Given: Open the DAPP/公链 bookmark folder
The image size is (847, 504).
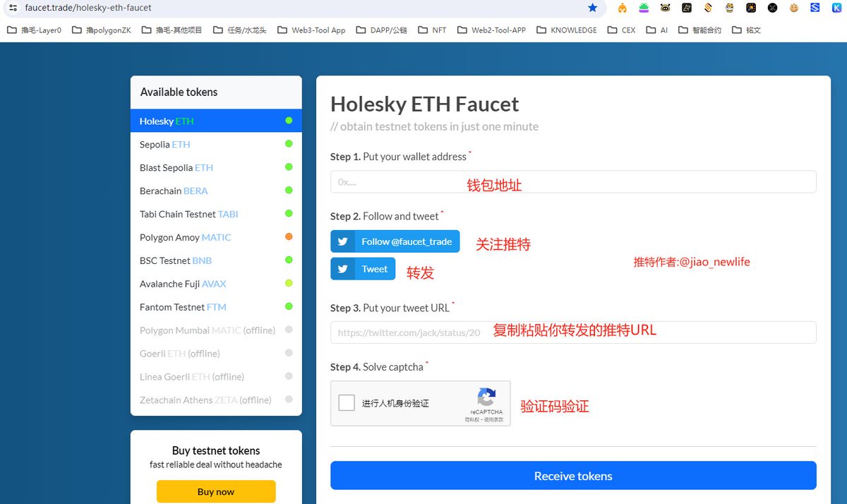Looking at the screenshot, I should pyautogui.click(x=381, y=30).
